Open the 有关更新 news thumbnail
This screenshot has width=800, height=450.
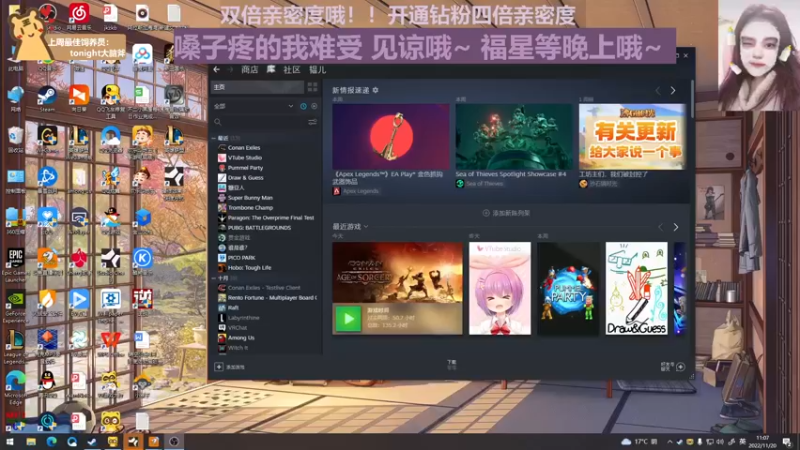point(633,137)
